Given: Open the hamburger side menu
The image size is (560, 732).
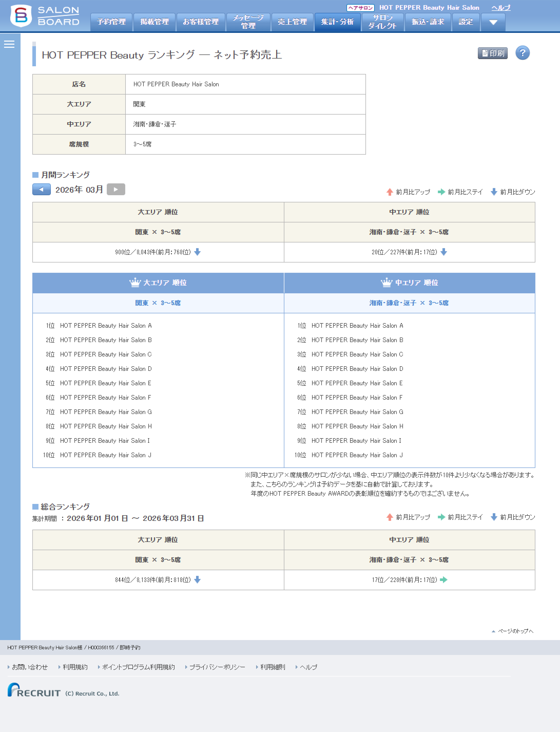Looking at the screenshot, I should (9, 44).
